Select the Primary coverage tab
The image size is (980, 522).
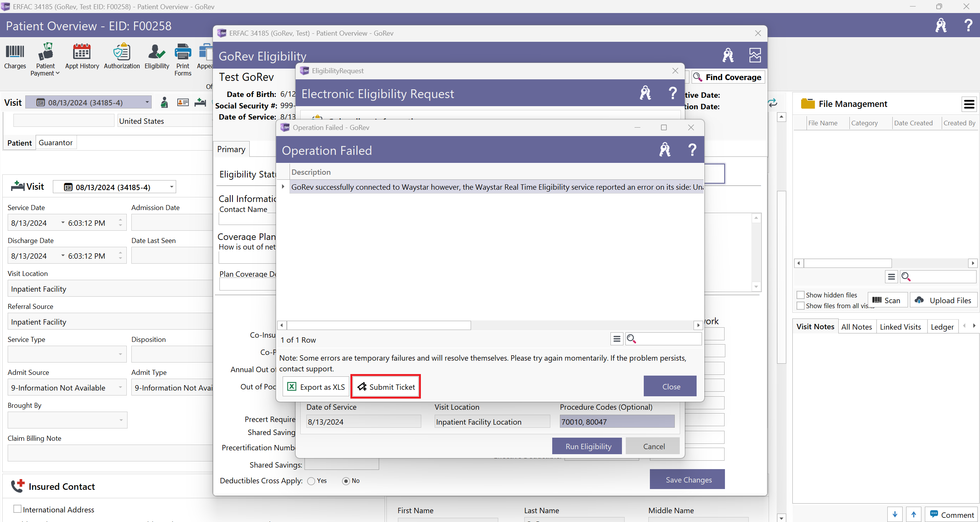pos(231,149)
